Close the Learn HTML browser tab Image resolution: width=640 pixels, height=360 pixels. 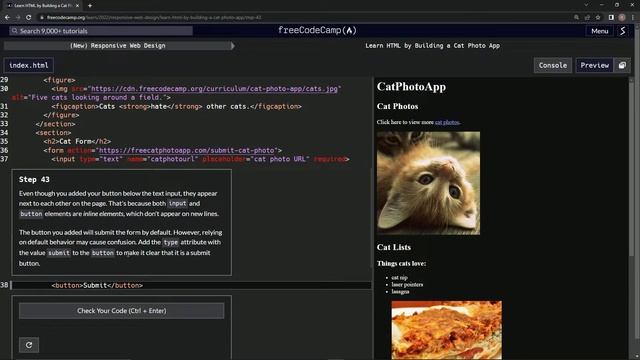[78, 6]
